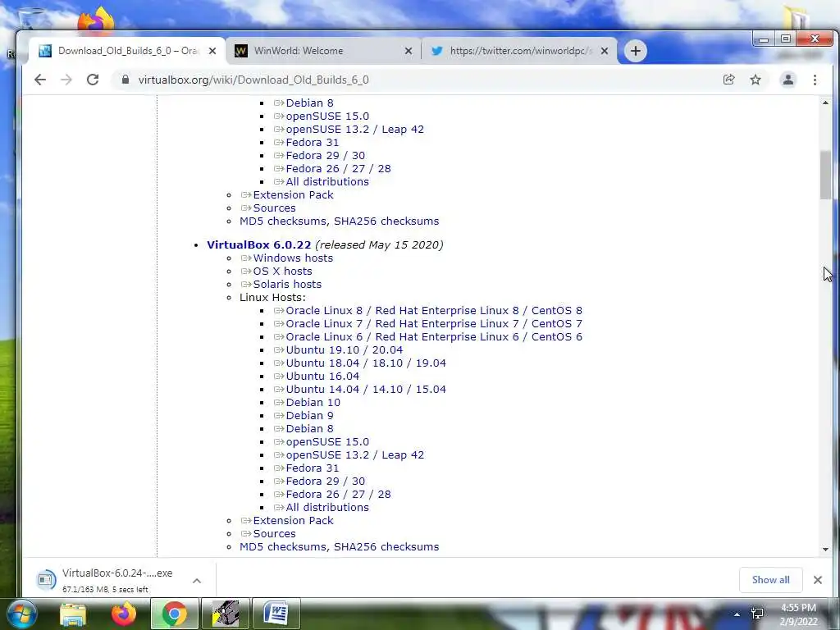Image resolution: width=840 pixels, height=630 pixels.
Task: Open the Windows Start menu orb
Action: pyautogui.click(x=21, y=614)
